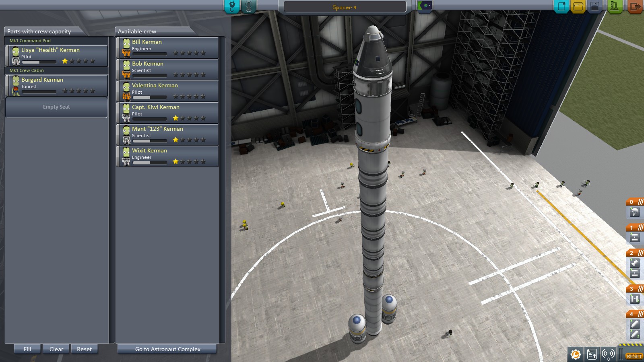
Task: Open the engineer's report wrench-gear icon
Action: [x=576, y=354]
